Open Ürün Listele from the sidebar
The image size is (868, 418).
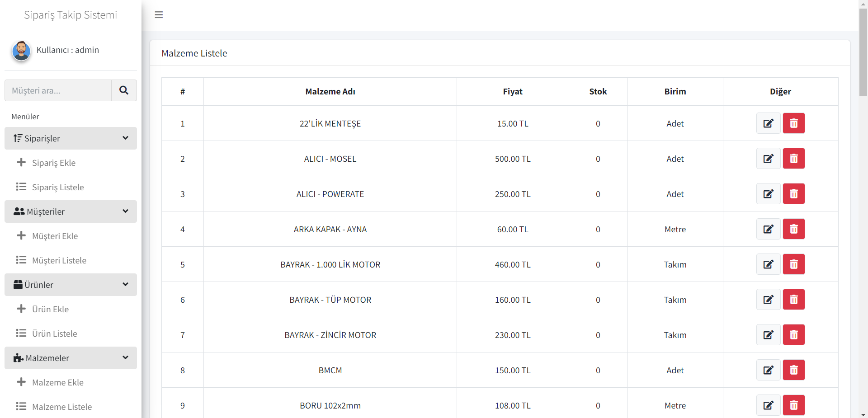(x=54, y=333)
